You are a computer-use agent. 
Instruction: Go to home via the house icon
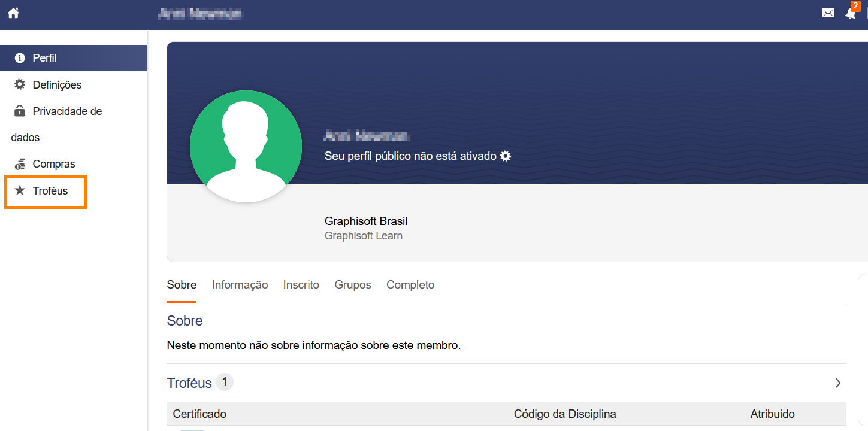(13, 13)
